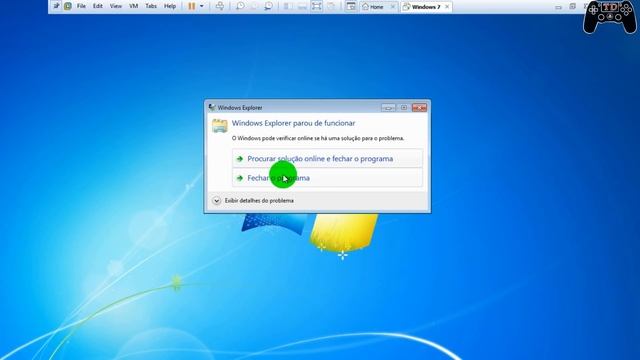
Task: Click the console view icon left of Home tab
Action: pyautogui.click(x=351, y=6)
